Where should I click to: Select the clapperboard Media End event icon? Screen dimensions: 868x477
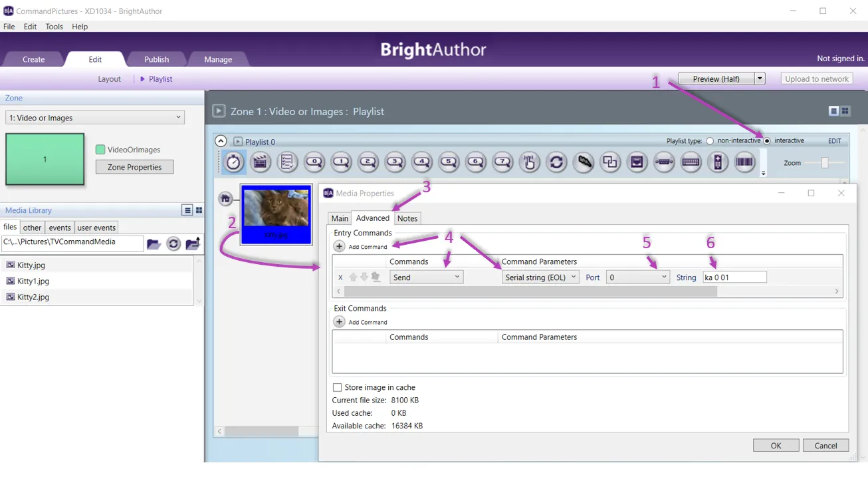[261, 162]
